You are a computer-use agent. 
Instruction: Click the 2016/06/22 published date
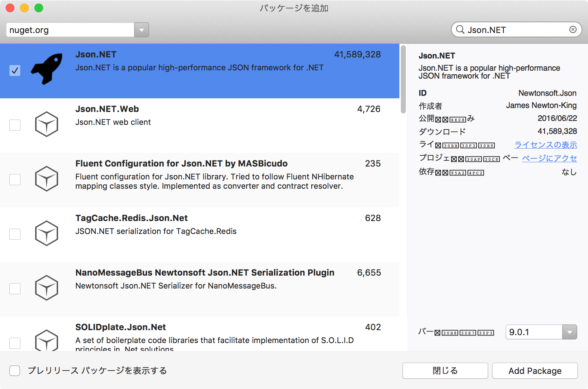click(558, 118)
